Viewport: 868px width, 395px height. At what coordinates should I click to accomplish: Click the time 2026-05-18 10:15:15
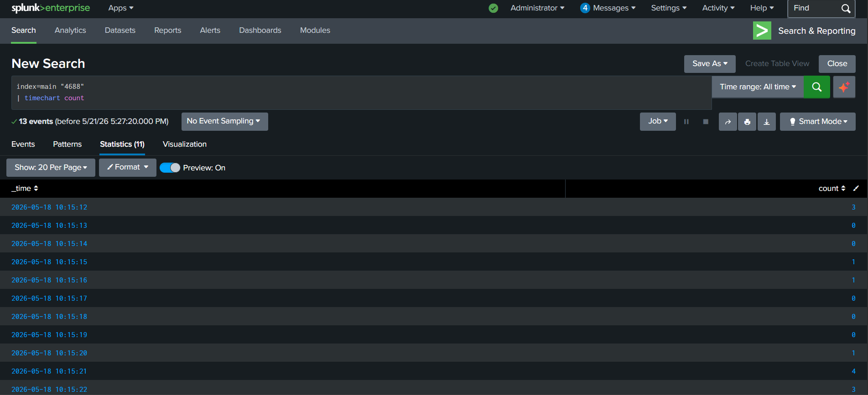point(49,262)
